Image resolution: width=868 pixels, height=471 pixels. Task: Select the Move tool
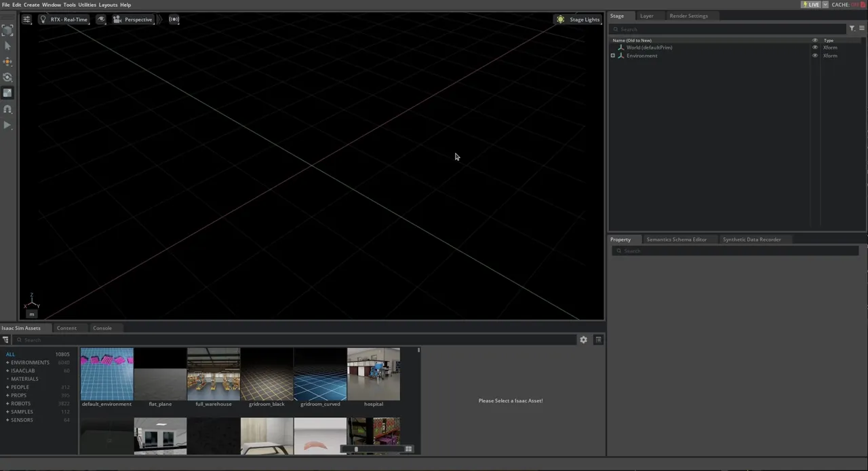[x=7, y=61]
